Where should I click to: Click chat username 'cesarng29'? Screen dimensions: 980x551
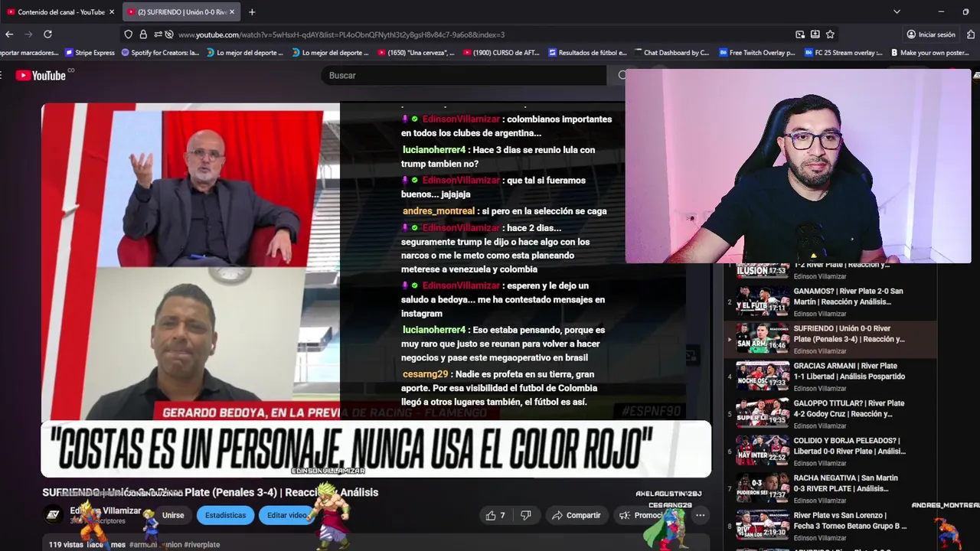point(425,374)
